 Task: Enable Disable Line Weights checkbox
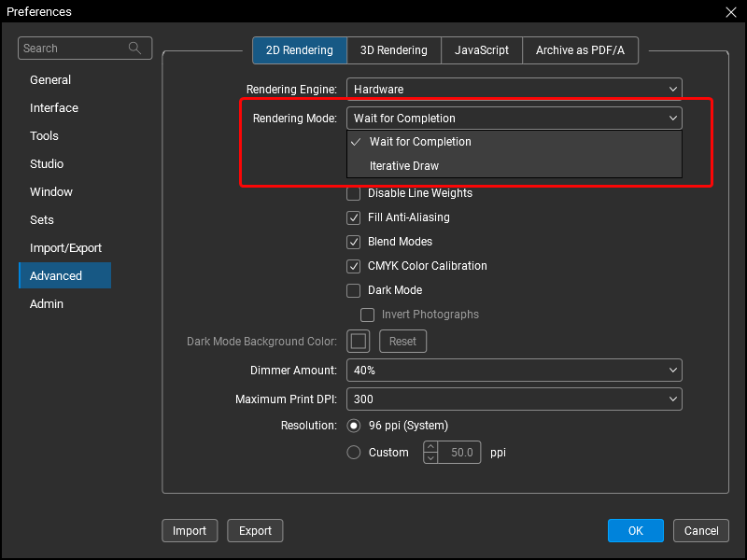[x=354, y=194]
